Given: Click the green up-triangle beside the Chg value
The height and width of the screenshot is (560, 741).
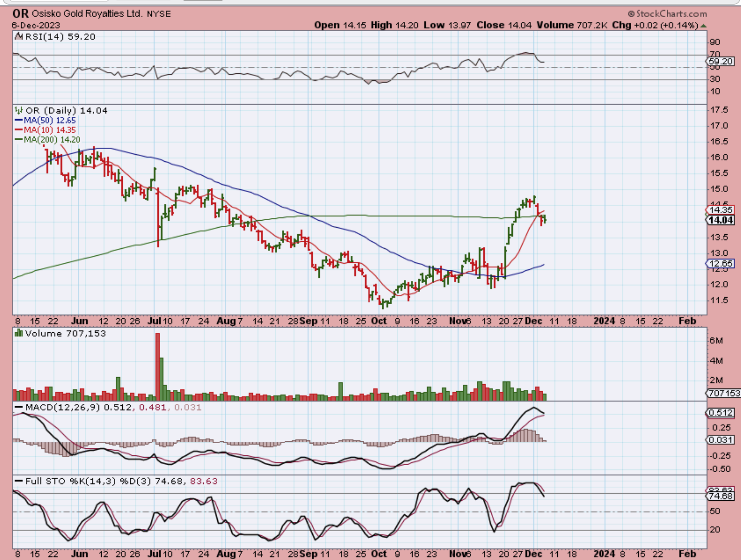Looking at the screenshot, I should 703,25.
